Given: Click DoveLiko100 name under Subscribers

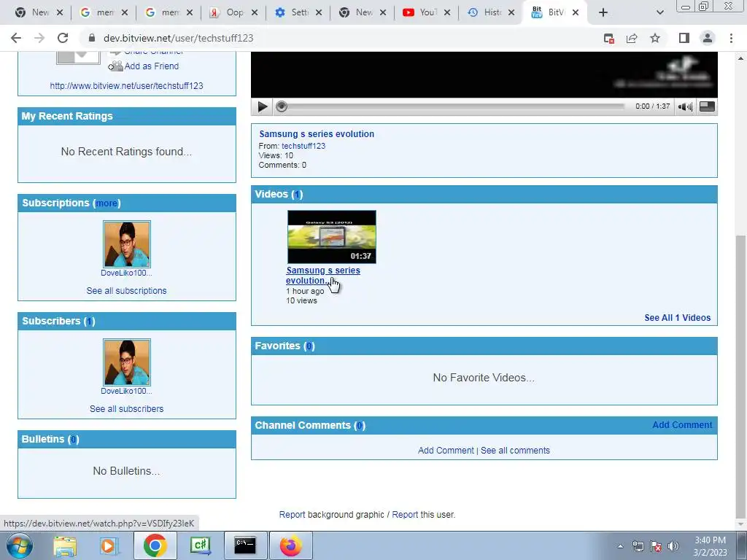Looking at the screenshot, I should [126, 391].
